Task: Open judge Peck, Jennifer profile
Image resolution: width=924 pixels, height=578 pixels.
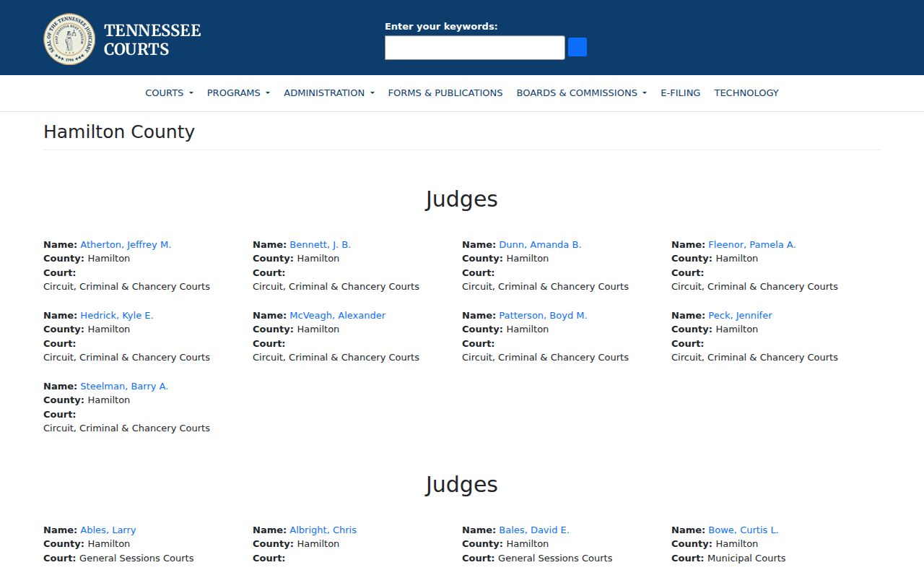Action: 740,315
